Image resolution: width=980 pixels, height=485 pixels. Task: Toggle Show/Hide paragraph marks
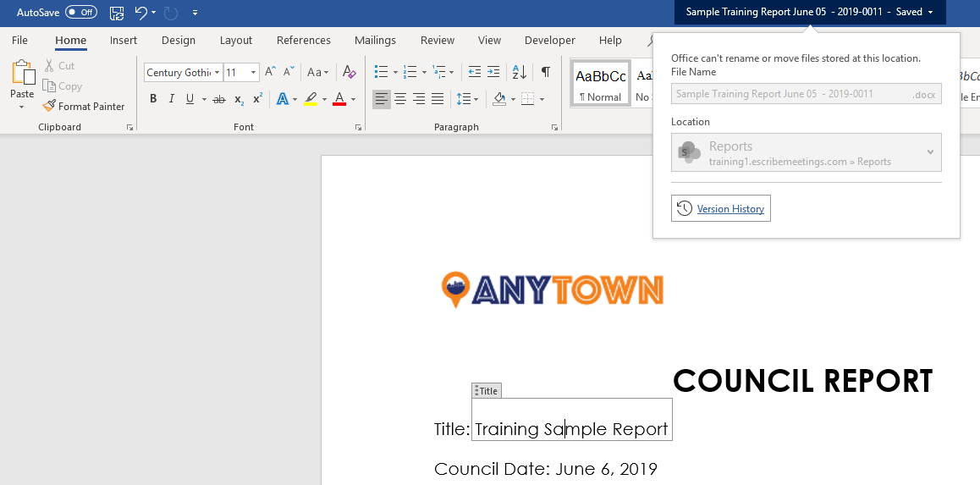click(x=546, y=72)
